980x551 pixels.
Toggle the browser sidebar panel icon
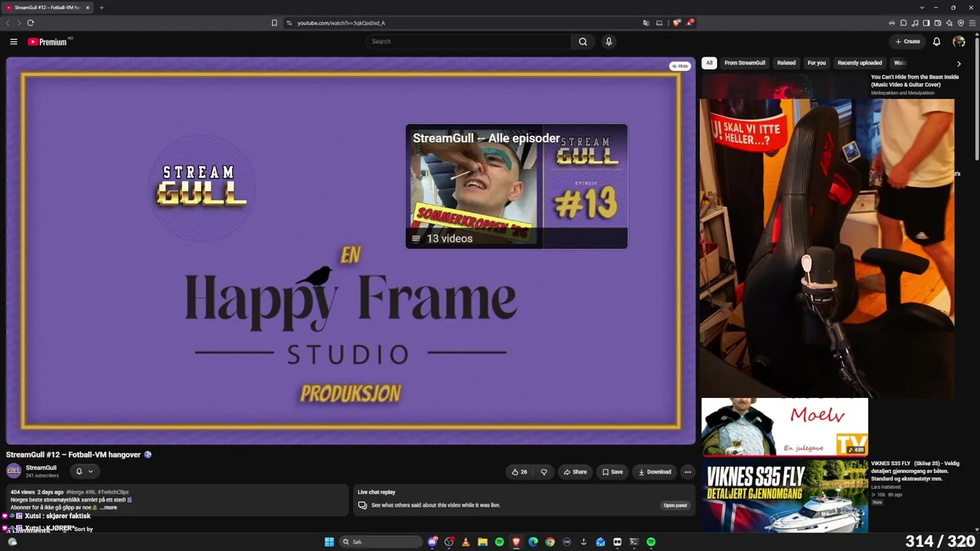[x=926, y=23]
